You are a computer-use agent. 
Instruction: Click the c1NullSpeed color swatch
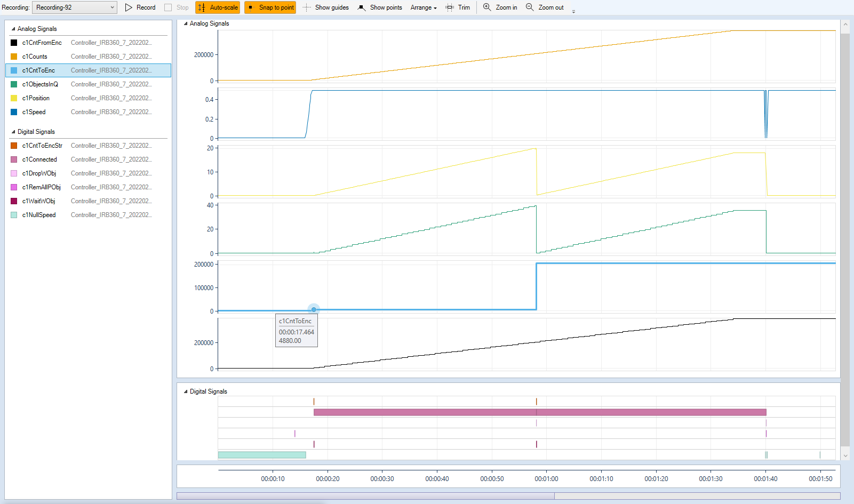[x=14, y=215]
